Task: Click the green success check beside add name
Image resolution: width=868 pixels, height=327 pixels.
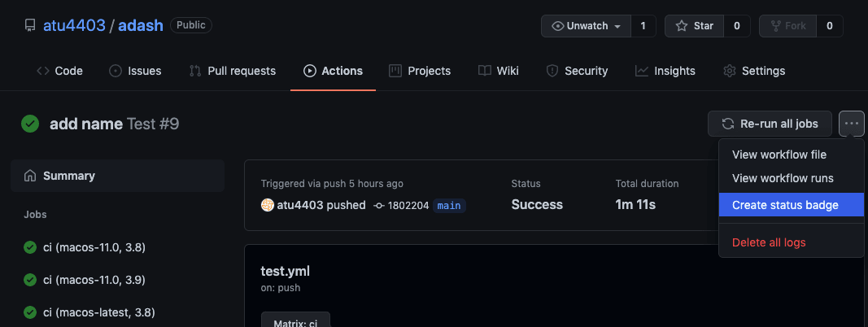Action: 30,124
